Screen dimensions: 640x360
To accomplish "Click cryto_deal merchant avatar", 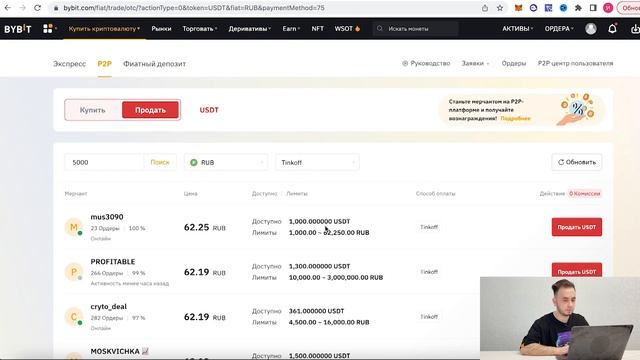I will point(74,317).
